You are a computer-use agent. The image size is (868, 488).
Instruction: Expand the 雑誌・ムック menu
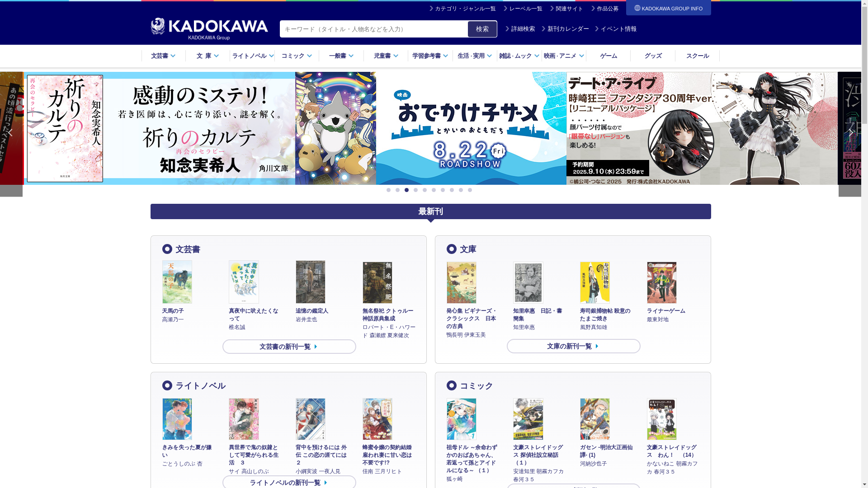[x=519, y=56]
